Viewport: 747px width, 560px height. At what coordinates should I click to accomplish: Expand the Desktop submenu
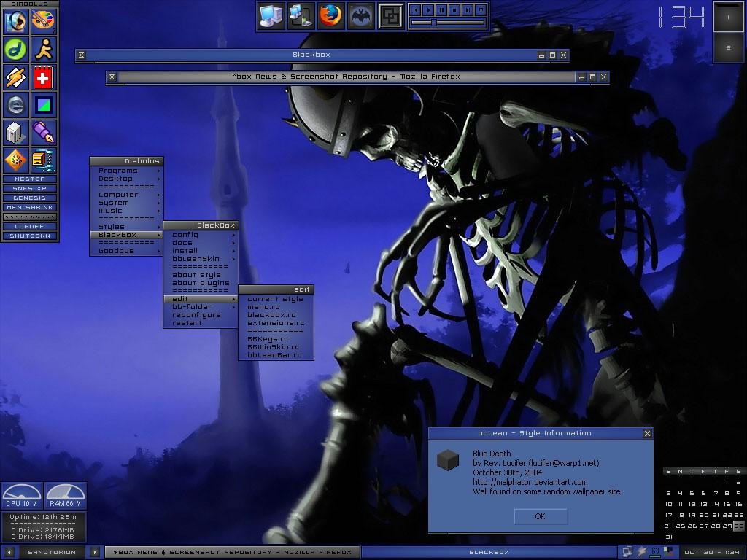[127, 179]
